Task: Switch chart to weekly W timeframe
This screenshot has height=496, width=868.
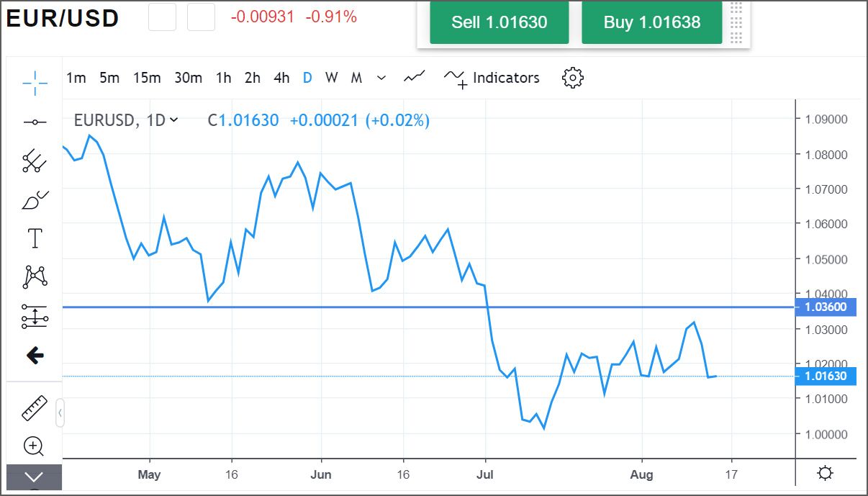Action: (331, 78)
